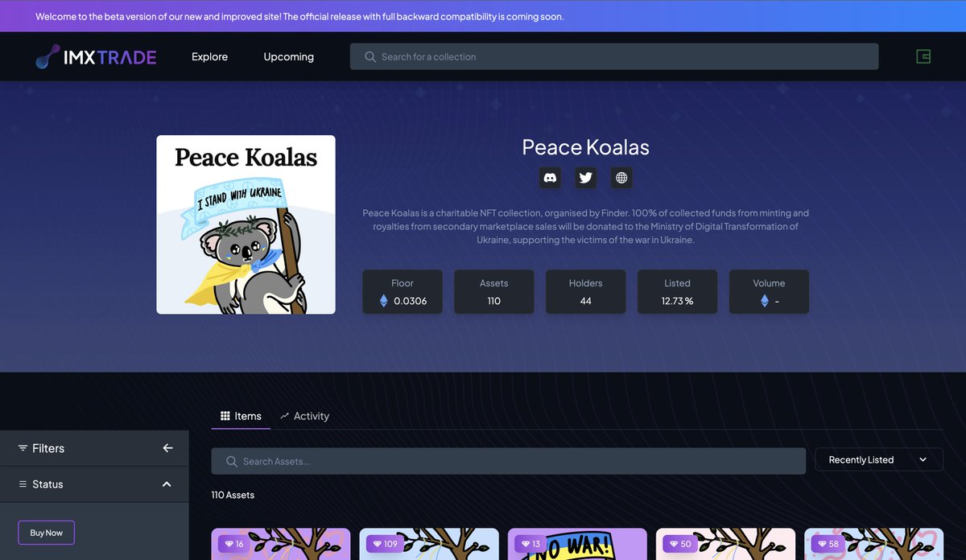Click the Ethereum icon in Volume stat

pos(765,301)
